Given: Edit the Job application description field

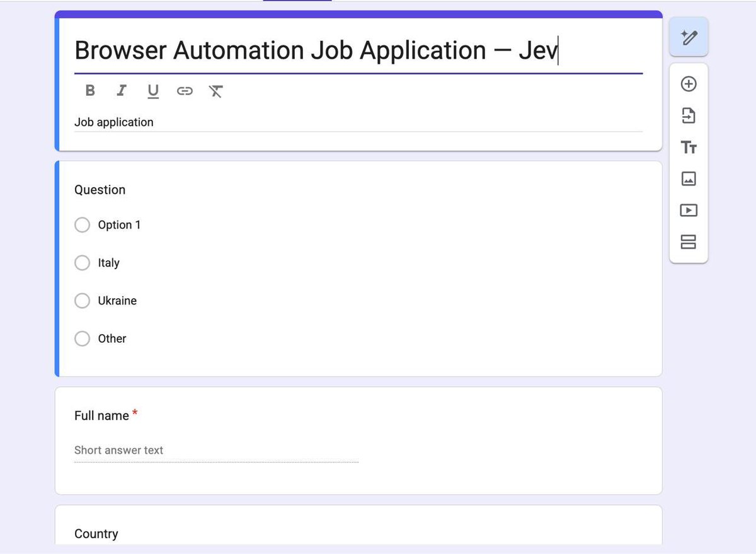Looking at the screenshot, I should click(358, 122).
